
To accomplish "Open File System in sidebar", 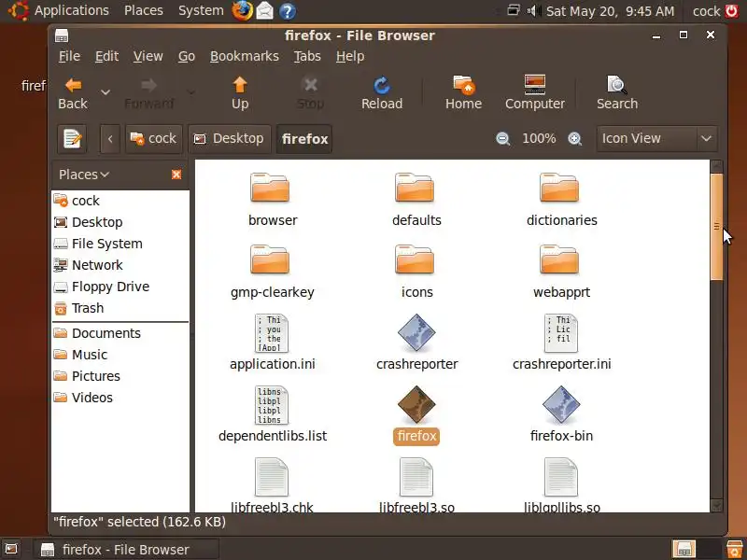I will pos(120,244).
